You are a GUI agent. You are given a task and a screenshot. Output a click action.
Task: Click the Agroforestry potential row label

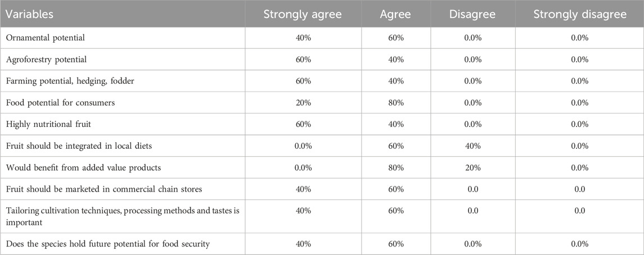[47, 60]
